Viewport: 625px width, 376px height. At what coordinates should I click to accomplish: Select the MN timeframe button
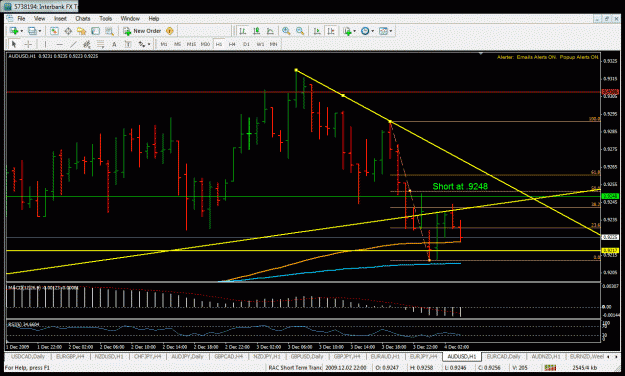point(273,44)
